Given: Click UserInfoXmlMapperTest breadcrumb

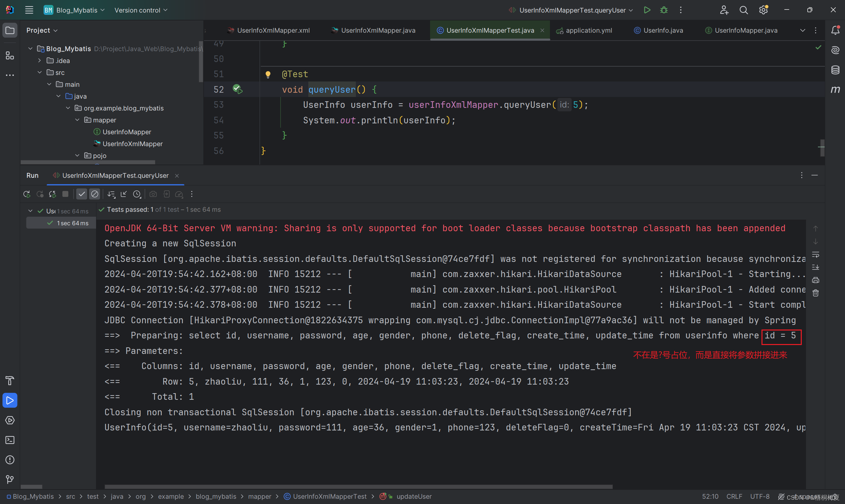Looking at the screenshot, I should coord(325,496).
